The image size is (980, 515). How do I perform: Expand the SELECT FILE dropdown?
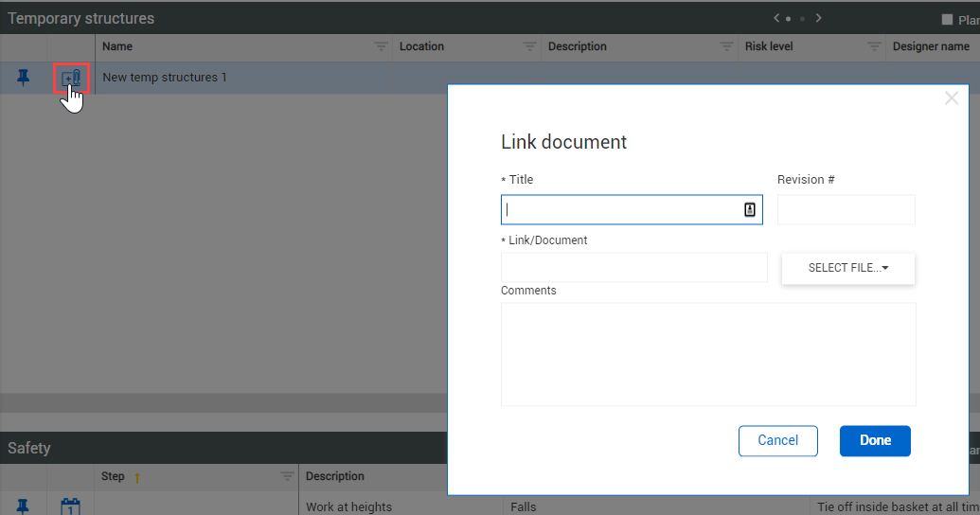[847, 268]
